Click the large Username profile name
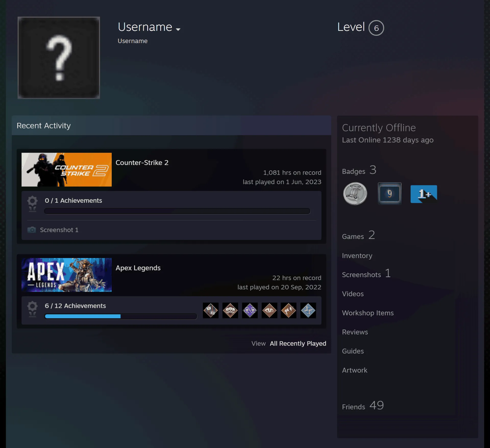 point(145,27)
